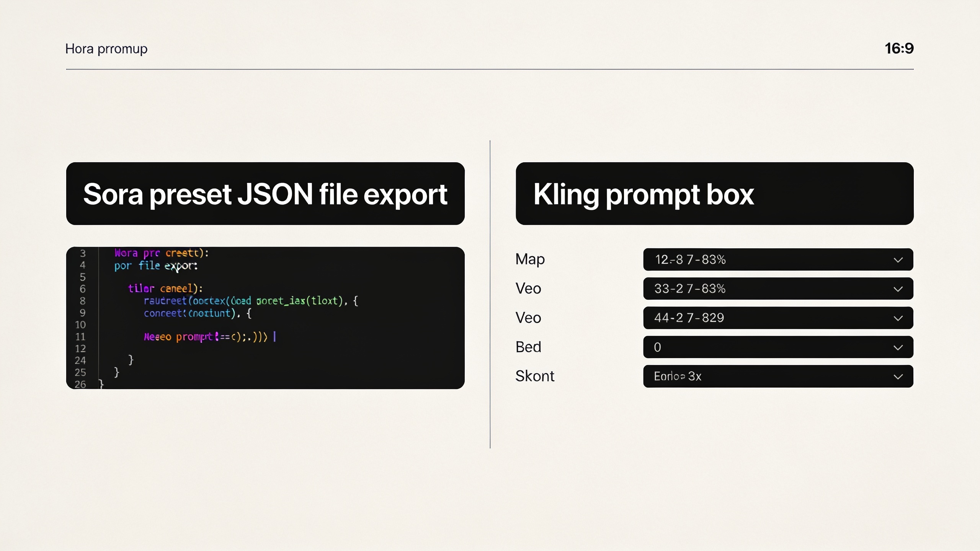Click the Sora preset JSON file export header
Image resolution: width=980 pixels, height=551 pixels.
click(x=265, y=194)
